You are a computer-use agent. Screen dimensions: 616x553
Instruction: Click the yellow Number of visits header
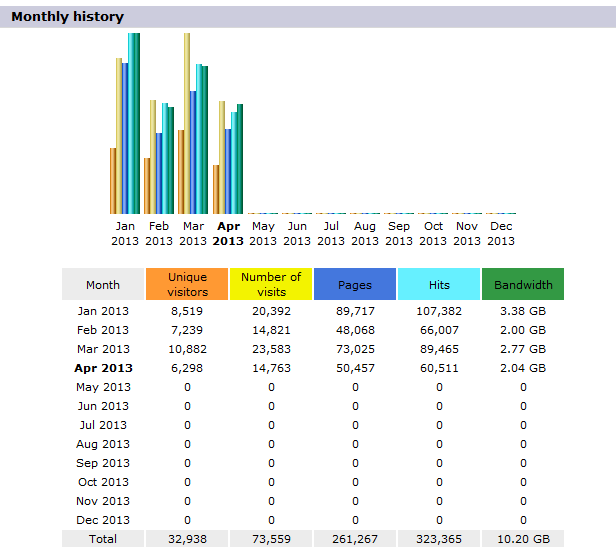[271, 284]
